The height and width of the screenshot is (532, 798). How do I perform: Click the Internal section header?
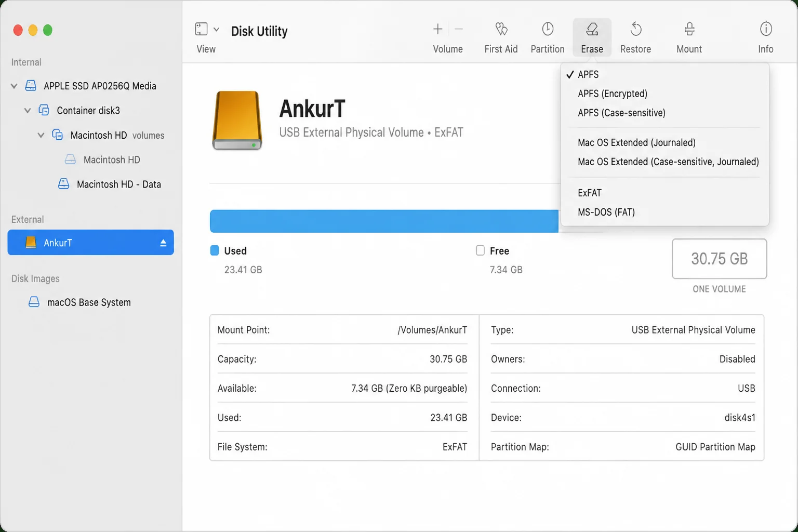tap(26, 62)
